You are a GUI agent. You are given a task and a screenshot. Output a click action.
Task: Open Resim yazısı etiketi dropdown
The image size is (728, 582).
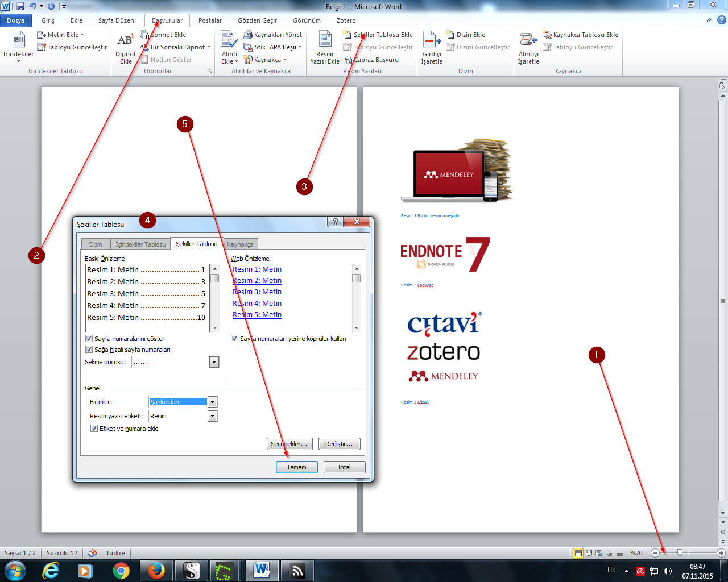(x=213, y=416)
